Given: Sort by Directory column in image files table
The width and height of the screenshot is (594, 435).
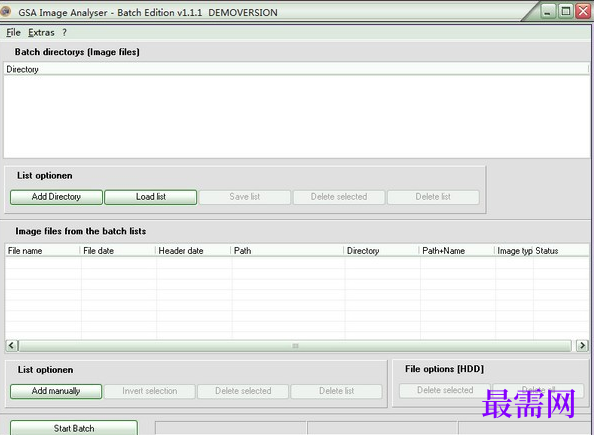Looking at the screenshot, I should 381,251.
